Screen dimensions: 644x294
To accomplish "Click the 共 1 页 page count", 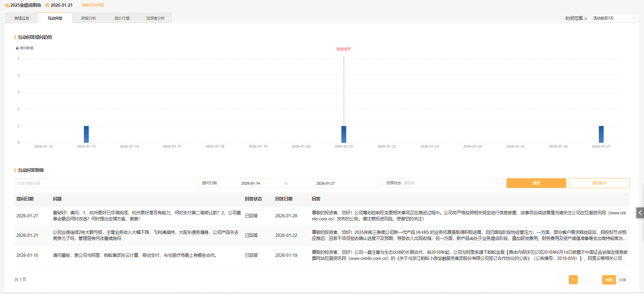I will point(20,280).
